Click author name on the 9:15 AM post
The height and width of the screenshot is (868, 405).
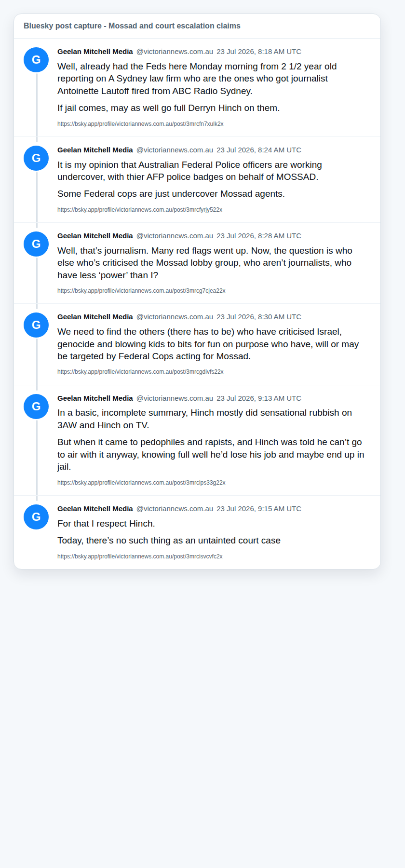[x=95, y=509]
